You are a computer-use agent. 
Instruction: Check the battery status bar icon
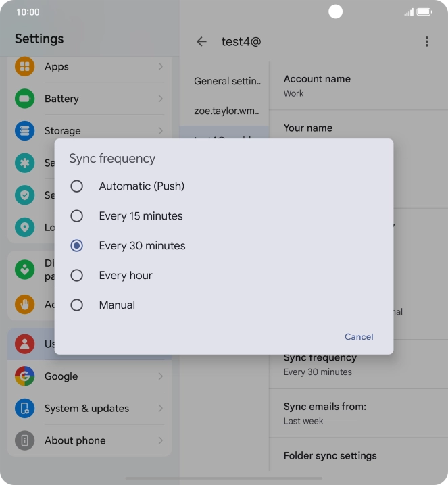(424, 12)
